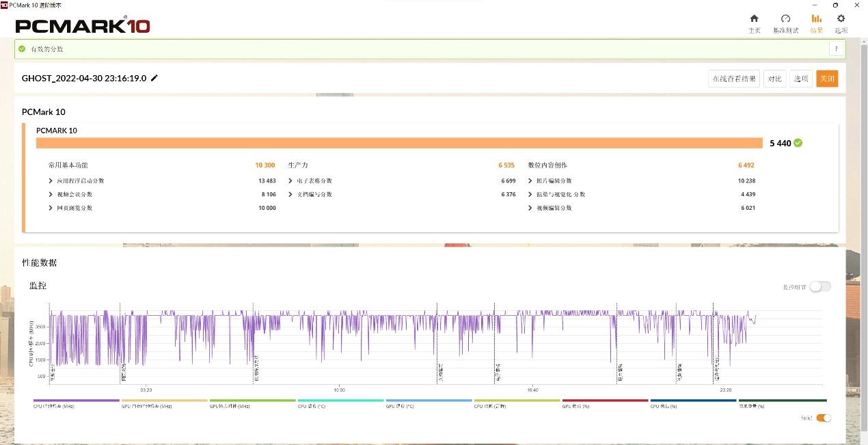
Task: Click the 对比 compare button
Action: click(775, 79)
